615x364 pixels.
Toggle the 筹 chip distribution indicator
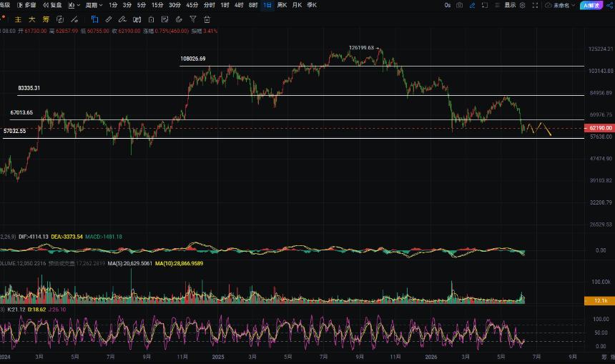(46, 19)
